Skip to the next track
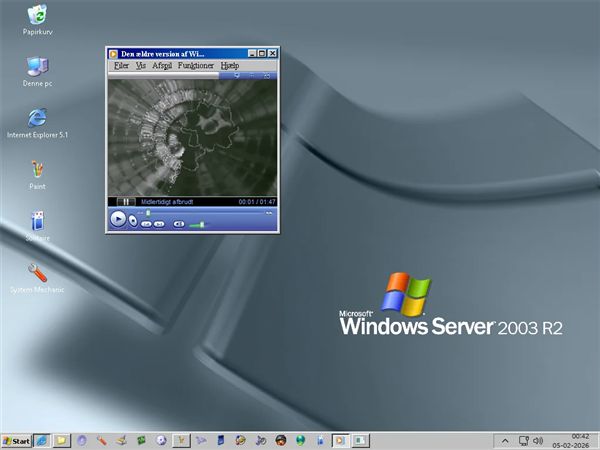 coord(159,224)
